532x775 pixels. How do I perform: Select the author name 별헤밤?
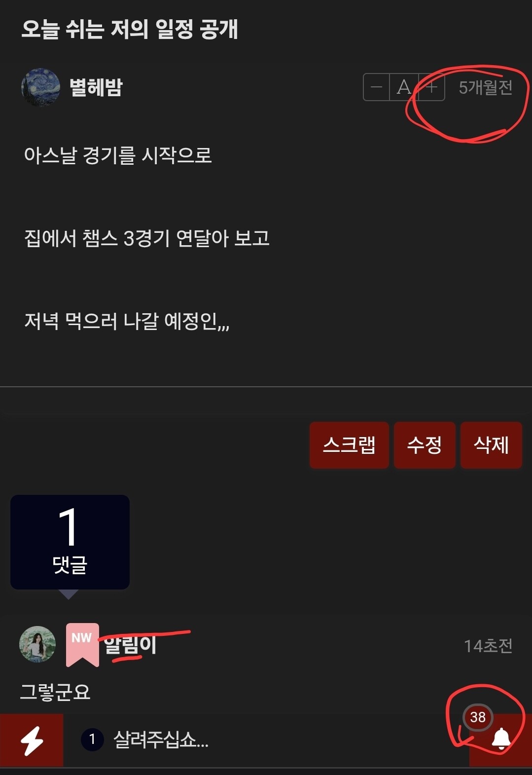pyautogui.click(x=96, y=87)
